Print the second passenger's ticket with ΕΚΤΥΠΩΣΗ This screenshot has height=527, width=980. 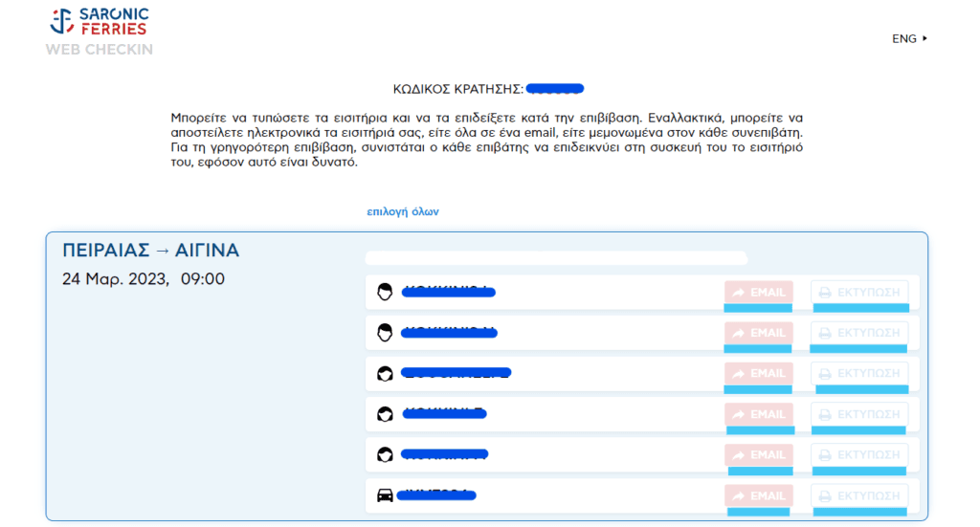[858, 333]
